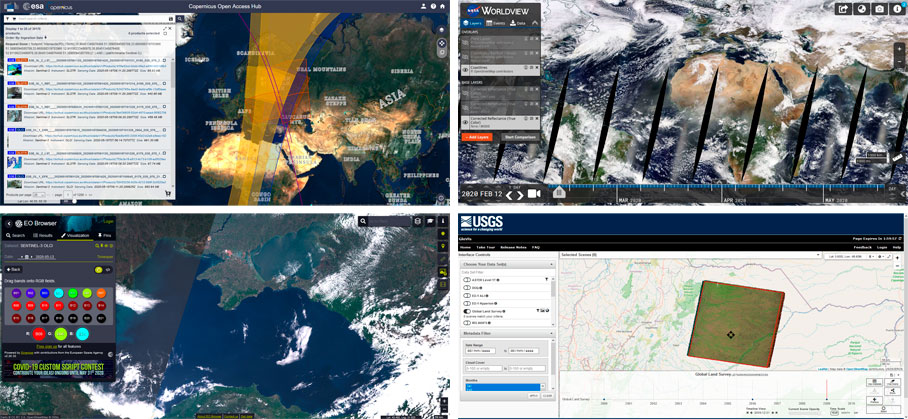Screen dimensions: 908x419
Task: Switch to Events tab in Worldview
Action: [x=496, y=23]
